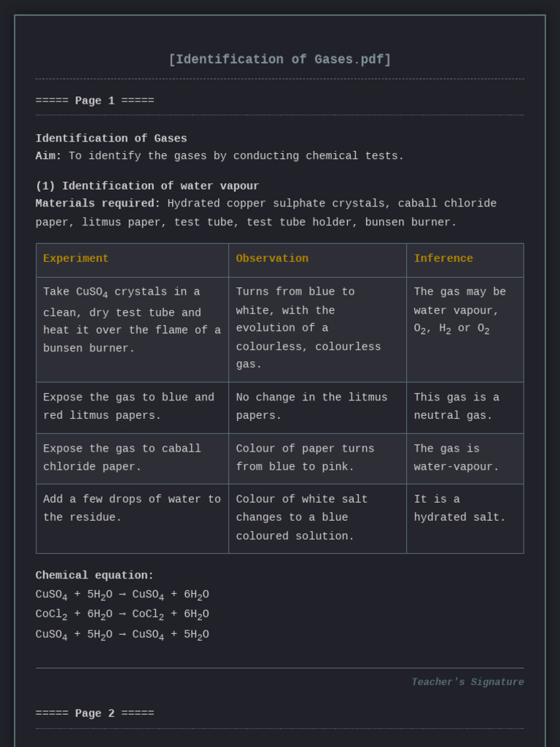Screen dimensions: 560x747
Task: Click the Chemical equation heading
Action: coord(95,576)
